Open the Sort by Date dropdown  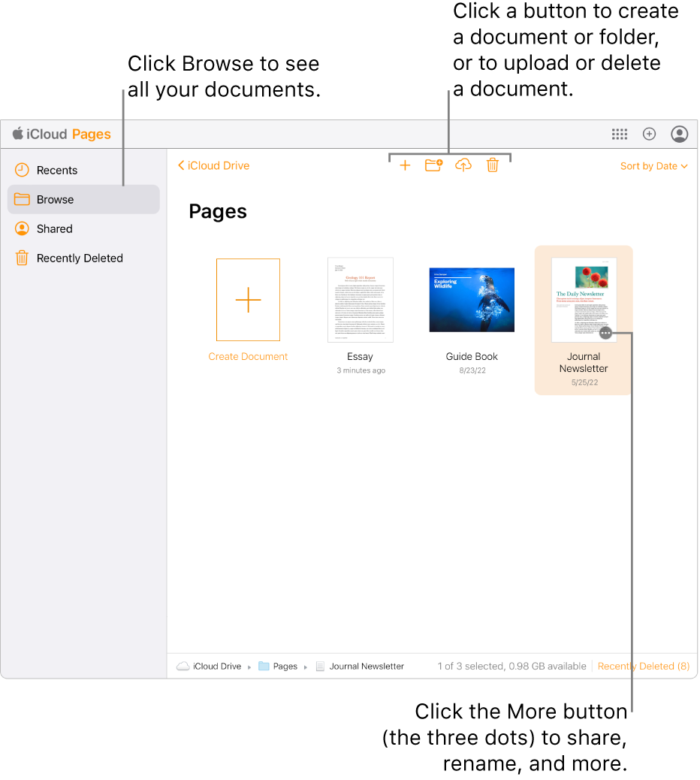coord(653,166)
